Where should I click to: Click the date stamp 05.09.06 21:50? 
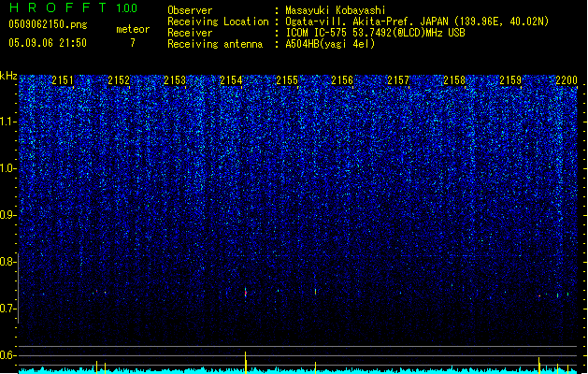click(48, 43)
